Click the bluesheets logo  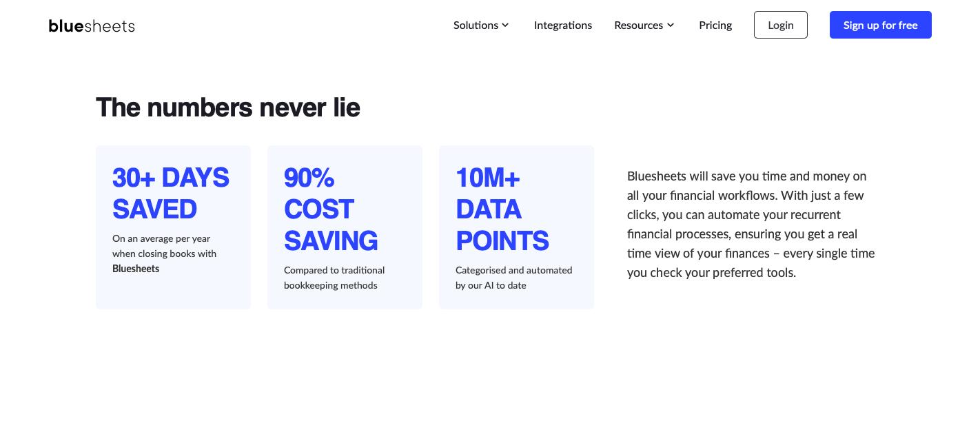92,26
